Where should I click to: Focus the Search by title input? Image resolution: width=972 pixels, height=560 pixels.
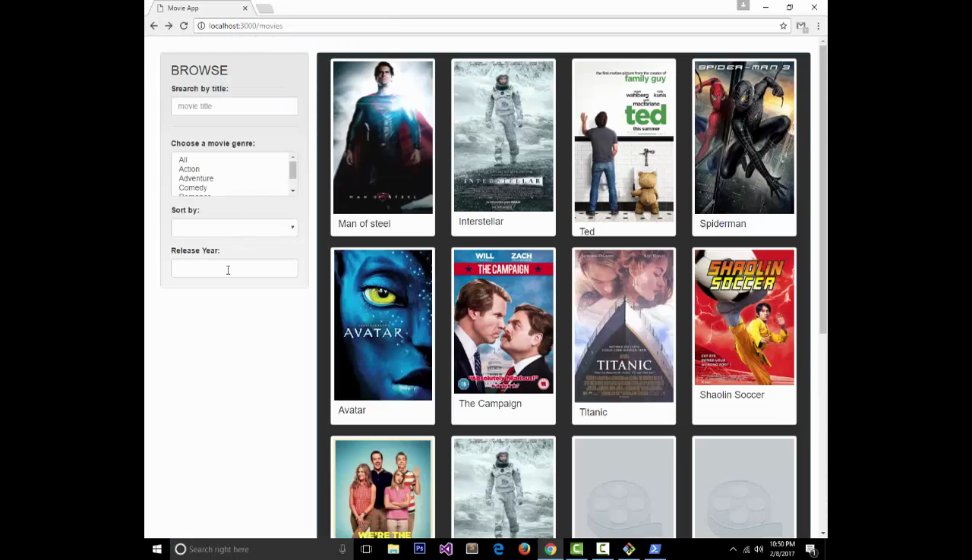pos(234,106)
